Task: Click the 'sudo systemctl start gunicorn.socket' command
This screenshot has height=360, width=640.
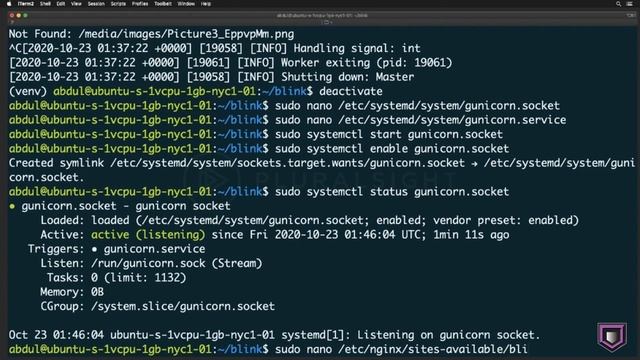Action: [x=389, y=134]
